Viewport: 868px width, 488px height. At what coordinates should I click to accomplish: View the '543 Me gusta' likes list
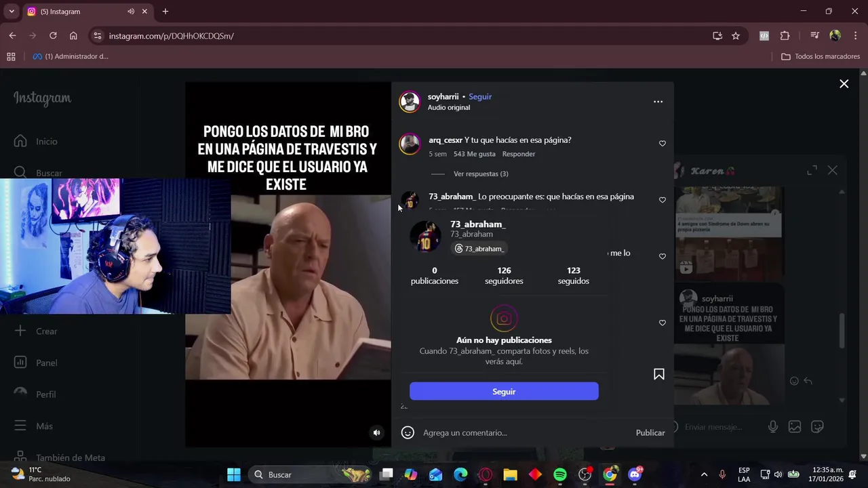pos(474,154)
